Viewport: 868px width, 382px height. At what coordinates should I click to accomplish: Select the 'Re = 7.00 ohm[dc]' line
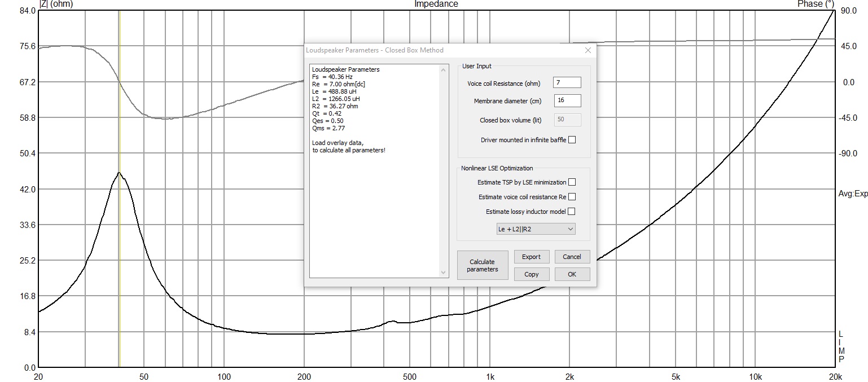(x=339, y=84)
